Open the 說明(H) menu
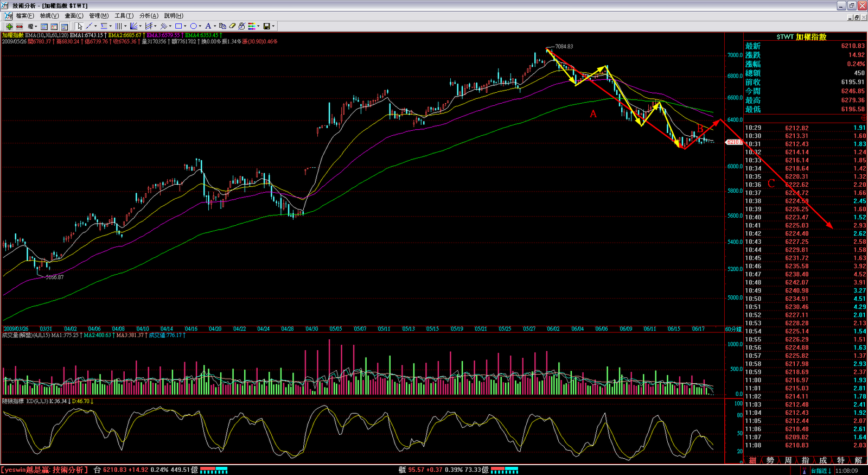The width and height of the screenshot is (868, 475). coord(174,16)
